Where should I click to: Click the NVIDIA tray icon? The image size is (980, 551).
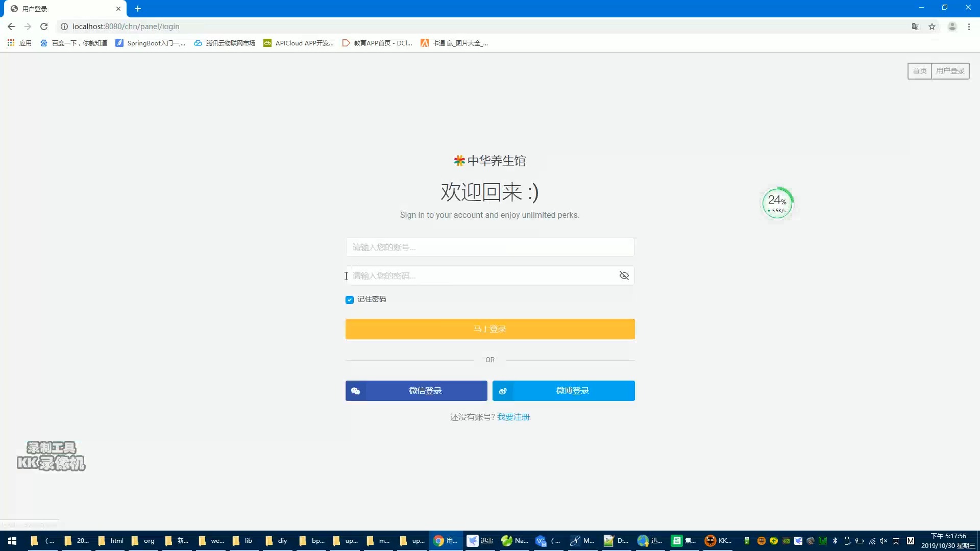click(x=786, y=541)
